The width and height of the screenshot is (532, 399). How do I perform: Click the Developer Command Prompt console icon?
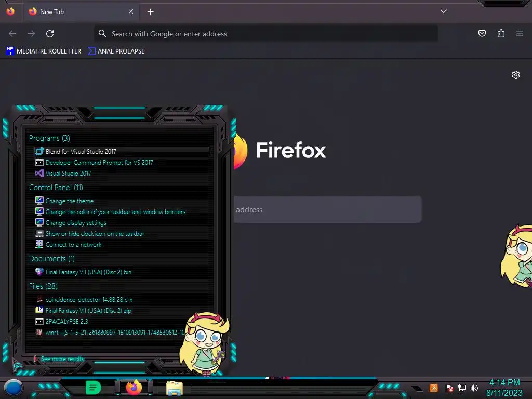(39, 163)
